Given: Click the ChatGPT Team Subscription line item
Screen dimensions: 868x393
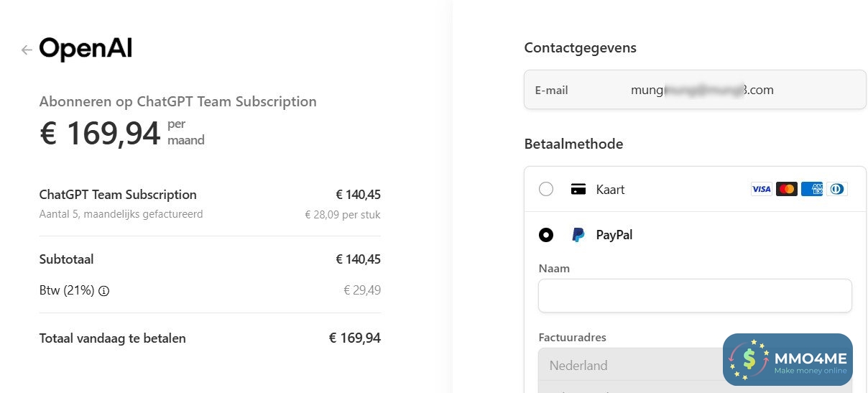Looking at the screenshot, I should pyautogui.click(x=118, y=195).
